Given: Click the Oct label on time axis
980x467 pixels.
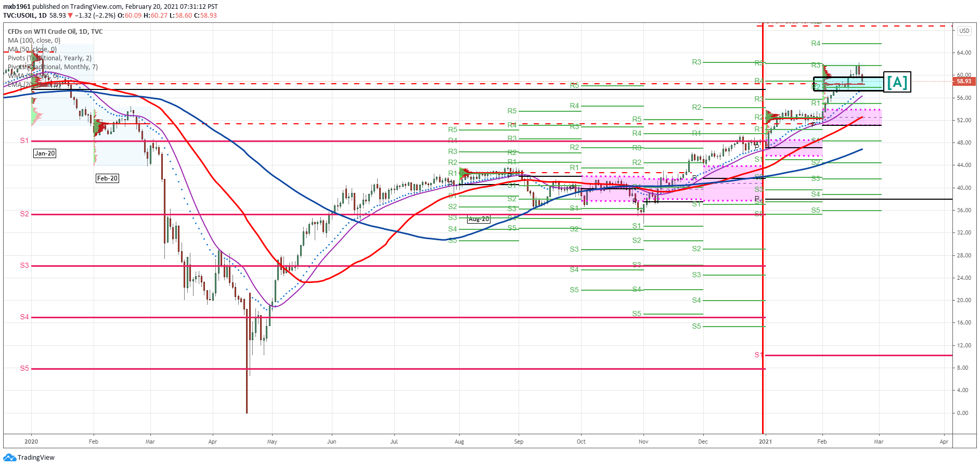Looking at the screenshot, I should pyautogui.click(x=581, y=442).
